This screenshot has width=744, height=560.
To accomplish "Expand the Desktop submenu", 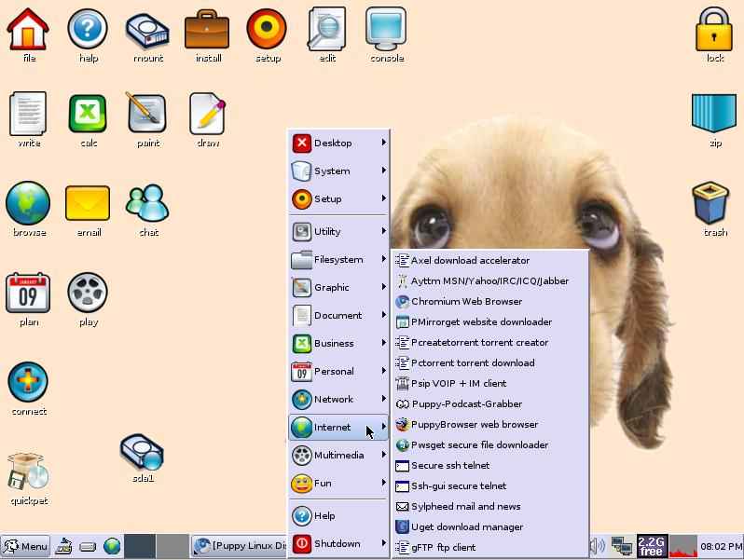I will pyautogui.click(x=338, y=143).
